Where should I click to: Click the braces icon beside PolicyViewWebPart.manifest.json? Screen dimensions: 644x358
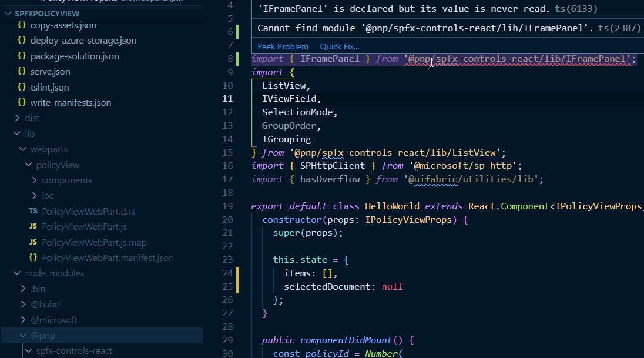click(33, 257)
